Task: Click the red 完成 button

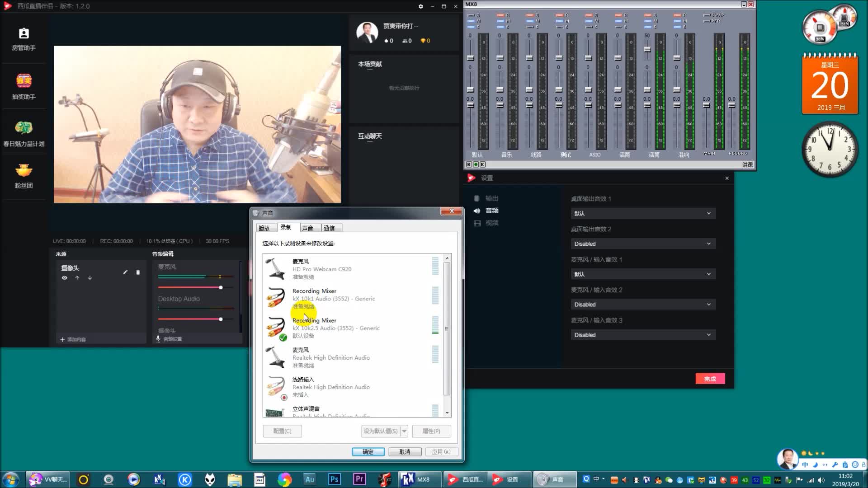Action: [x=710, y=379]
